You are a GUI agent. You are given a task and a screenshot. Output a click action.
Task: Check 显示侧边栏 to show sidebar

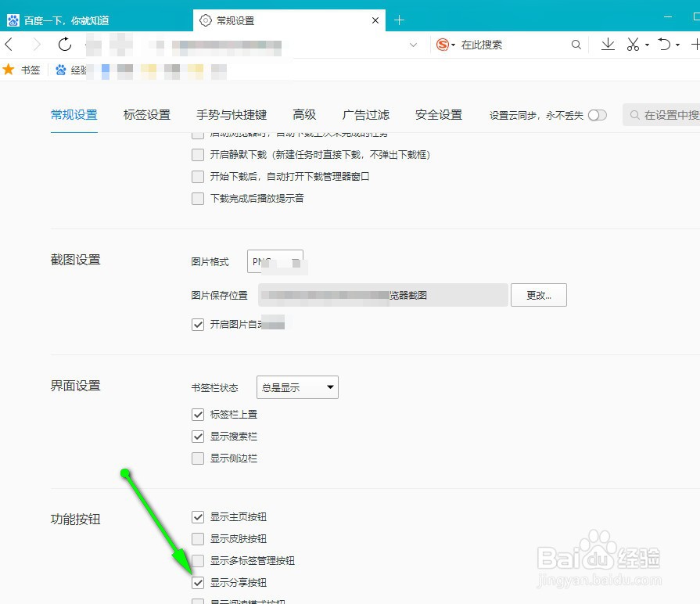[198, 458]
